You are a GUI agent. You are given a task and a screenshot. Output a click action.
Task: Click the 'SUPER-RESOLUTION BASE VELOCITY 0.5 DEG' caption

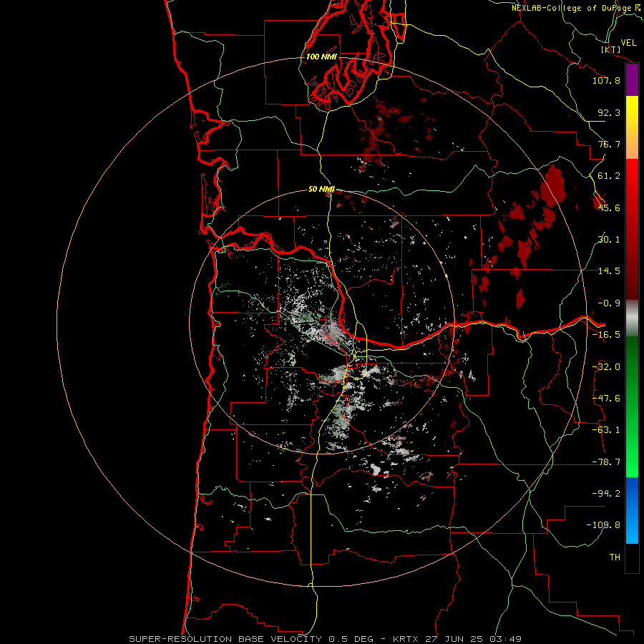point(251,639)
